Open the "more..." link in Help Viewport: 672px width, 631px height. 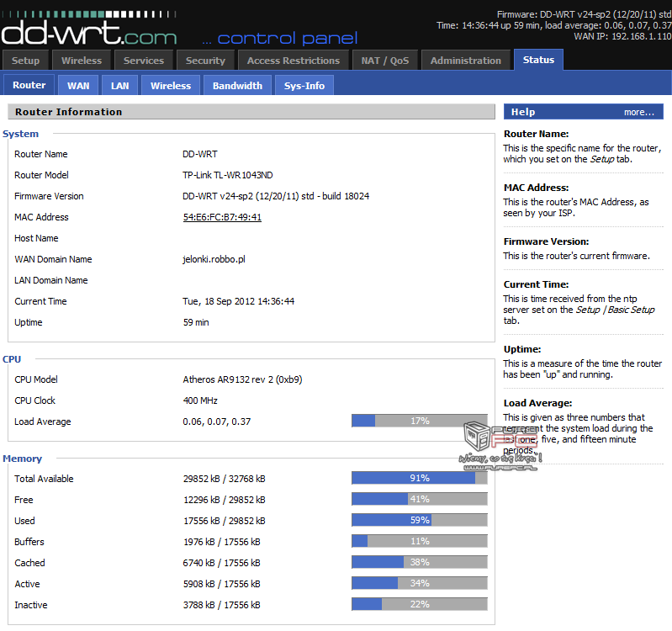click(638, 112)
